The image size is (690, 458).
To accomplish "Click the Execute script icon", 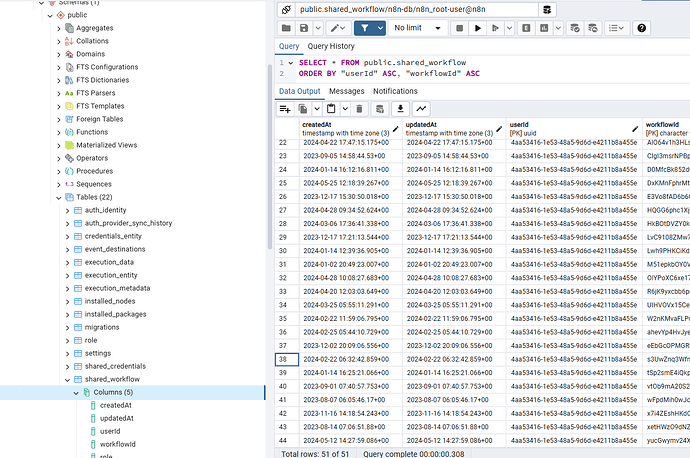I will click(x=495, y=28).
